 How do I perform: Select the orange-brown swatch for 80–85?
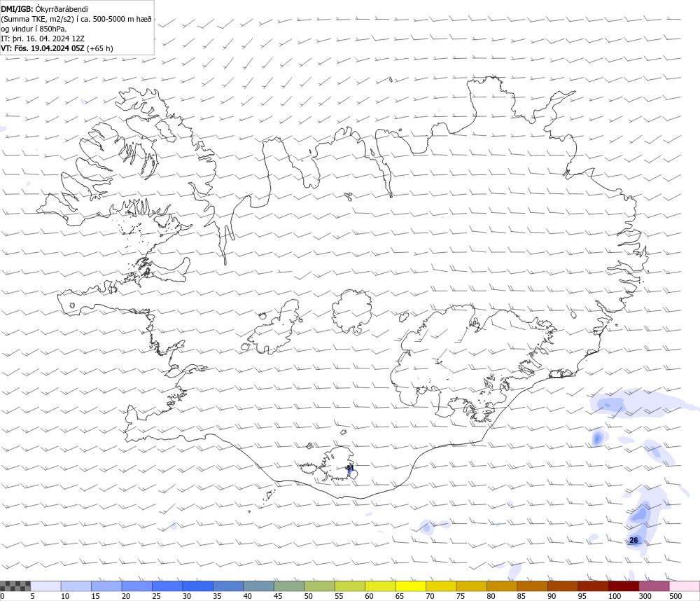(x=502, y=586)
